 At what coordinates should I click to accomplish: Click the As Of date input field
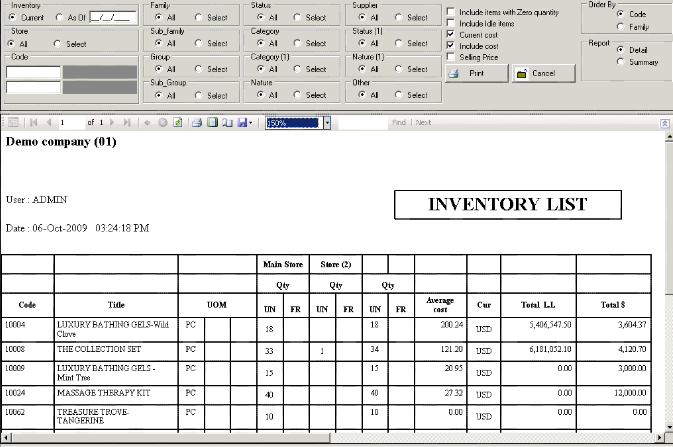tap(110, 18)
